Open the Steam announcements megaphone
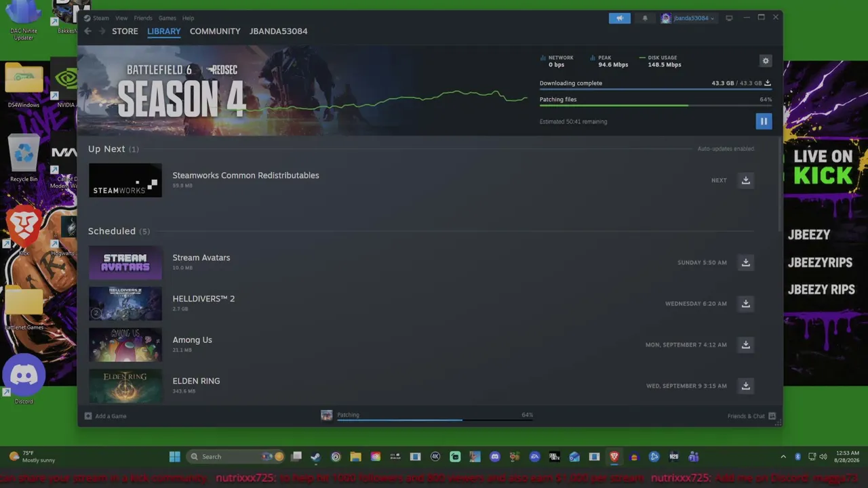 [x=620, y=18]
